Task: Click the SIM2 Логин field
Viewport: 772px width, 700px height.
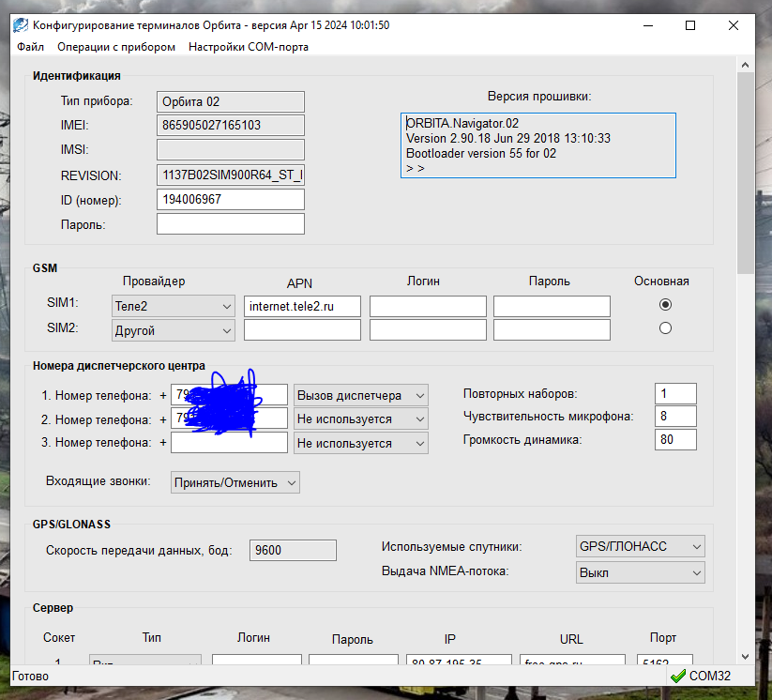Action: tap(428, 329)
